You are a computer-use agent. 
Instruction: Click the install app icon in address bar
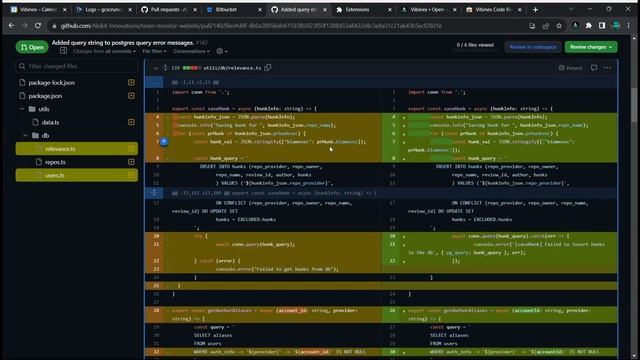pyautogui.click(x=532, y=26)
